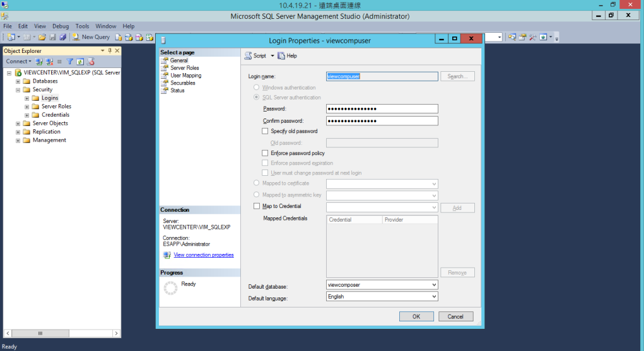Click the Web Browser globe icon
644x351 pixels.
tap(543, 37)
